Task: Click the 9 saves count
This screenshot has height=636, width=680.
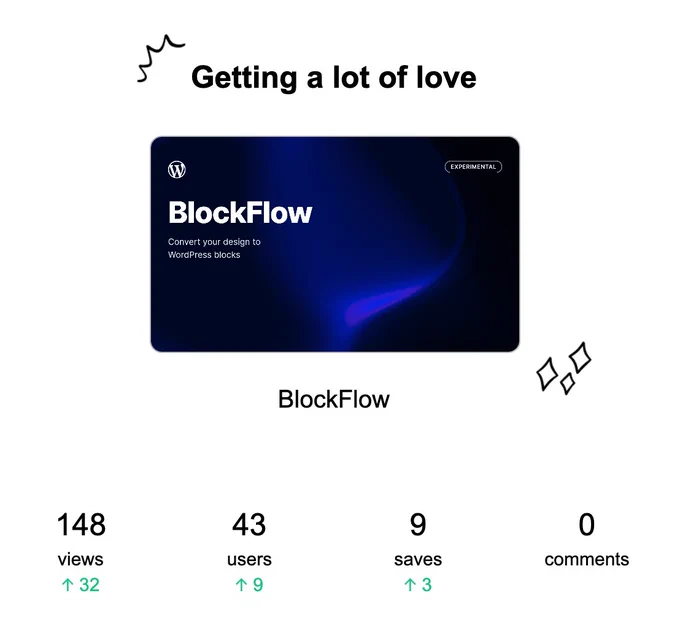Action: coord(418,525)
